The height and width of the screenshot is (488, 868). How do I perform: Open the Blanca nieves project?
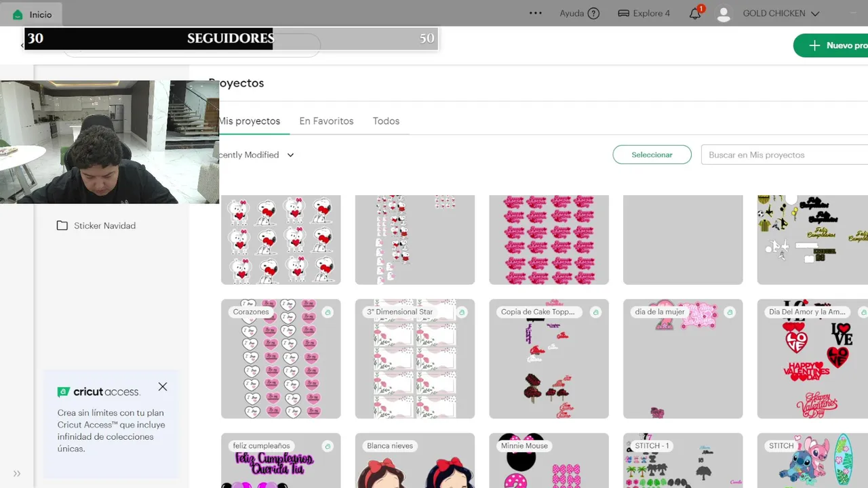[415, 461]
